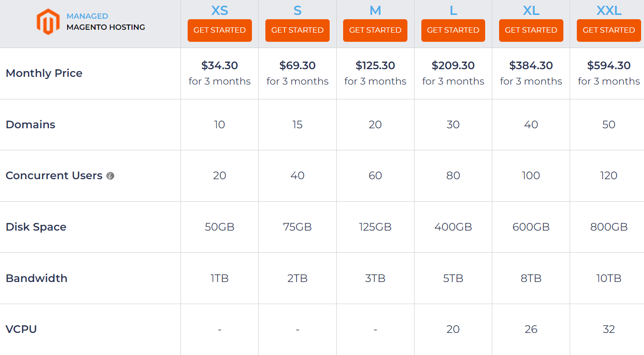Click the XS plan heading
The image size is (644, 355).
pos(219,10)
